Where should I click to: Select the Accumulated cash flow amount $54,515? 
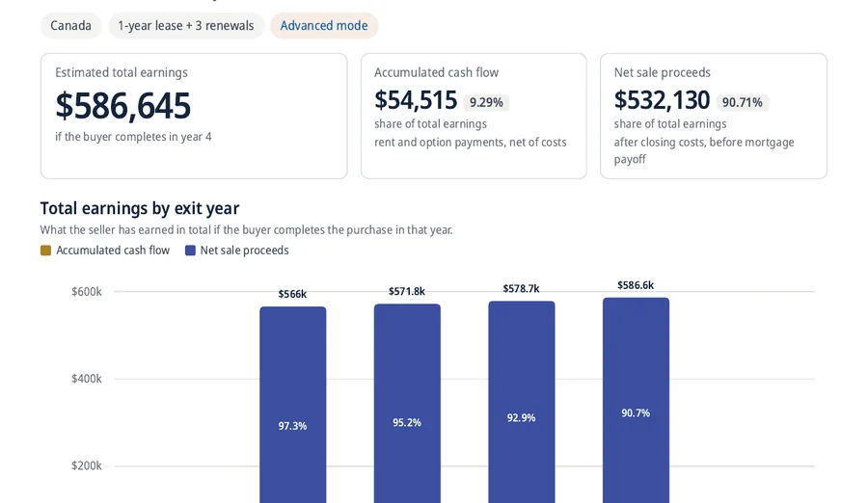pos(416,100)
